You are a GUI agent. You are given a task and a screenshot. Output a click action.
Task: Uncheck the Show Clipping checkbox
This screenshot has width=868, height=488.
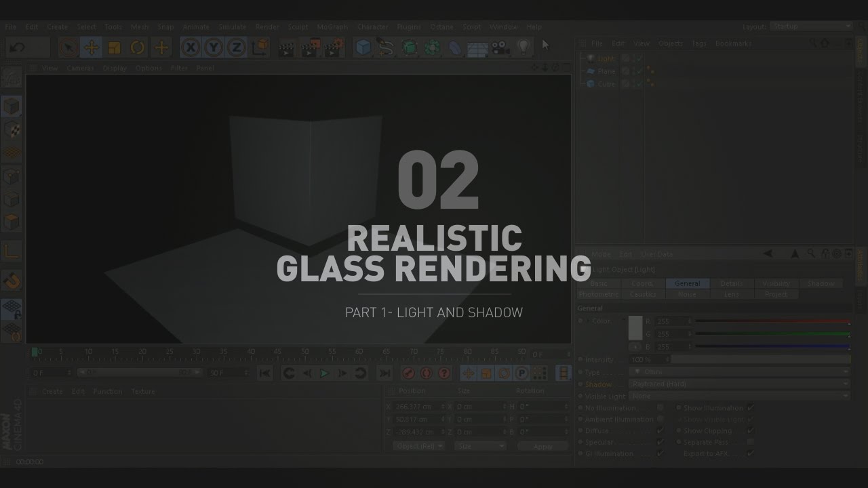pyautogui.click(x=750, y=430)
